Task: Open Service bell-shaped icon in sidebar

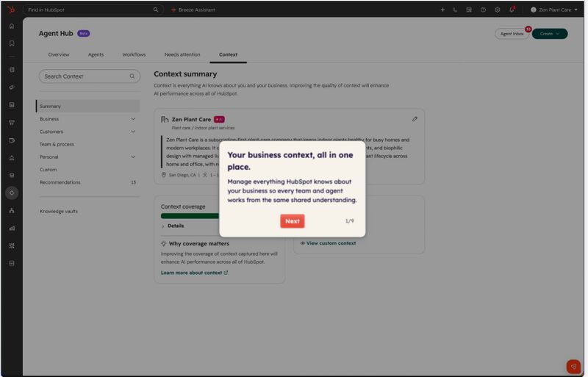Action: 12,158
